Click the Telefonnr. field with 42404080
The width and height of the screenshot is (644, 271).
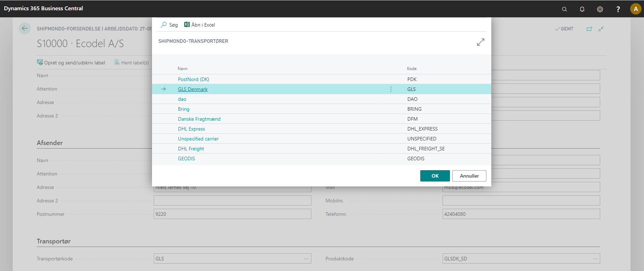(521, 214)
